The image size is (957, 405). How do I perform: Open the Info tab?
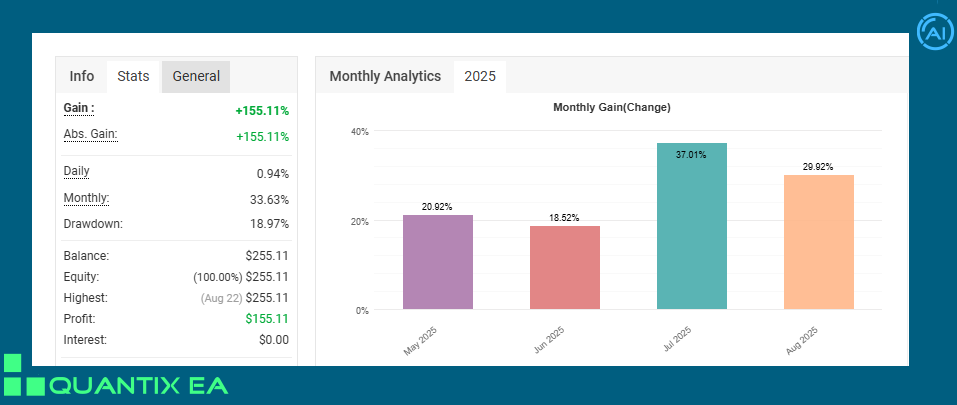pyautogui.click(x=82, y=76)
